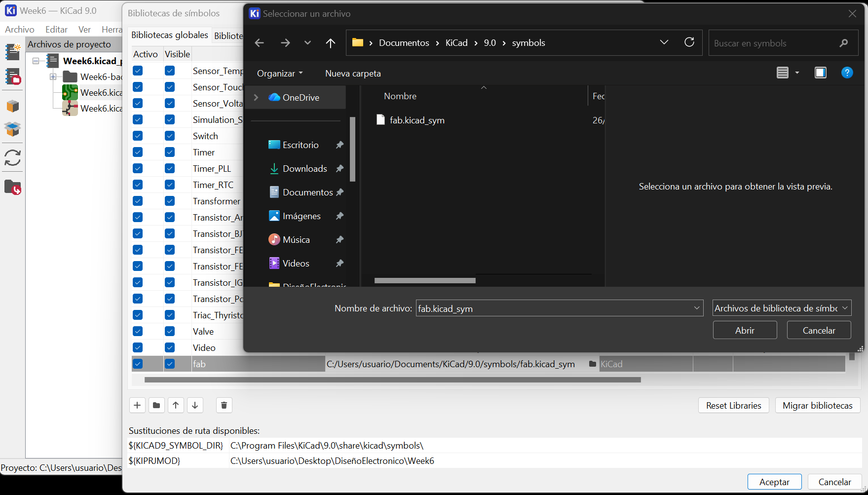Click the project folder icon with red arrow
This screenshot has height=495, width=868.
[x=12, y=187]
